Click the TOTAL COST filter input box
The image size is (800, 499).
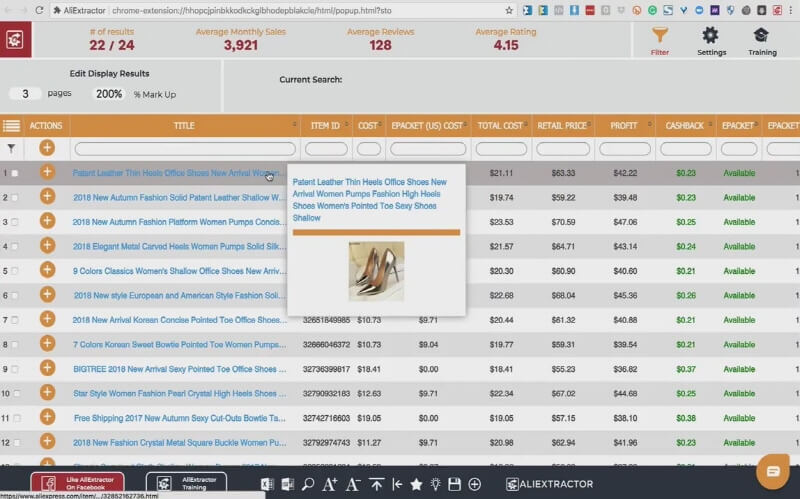tap(501, 149)
